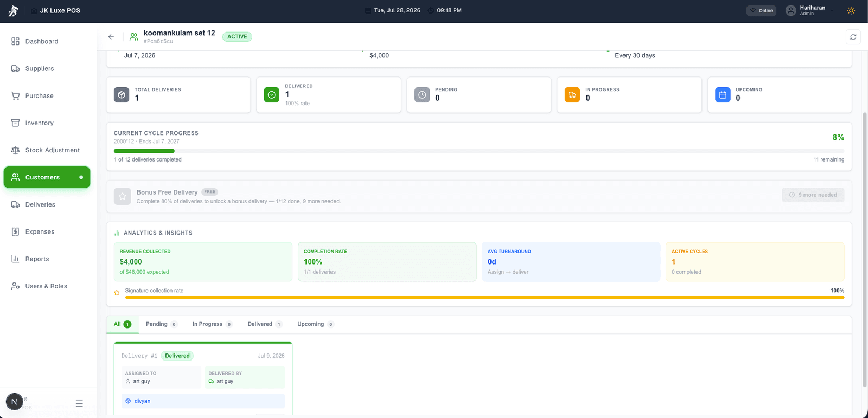This screenshot has height=418, width=868.
Task: Collapse the sidebar with hamburger icon
Action: pos(79,403)
